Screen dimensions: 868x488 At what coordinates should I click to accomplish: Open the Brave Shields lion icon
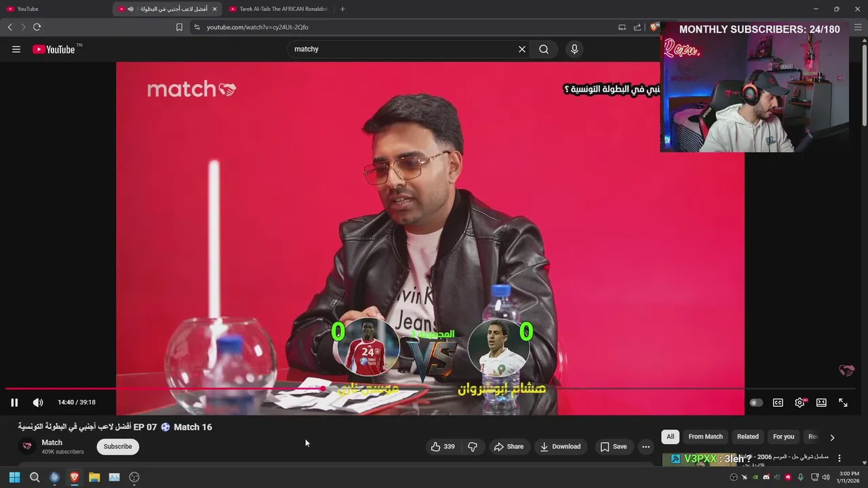pyautogui.click(x=654, y=27)
